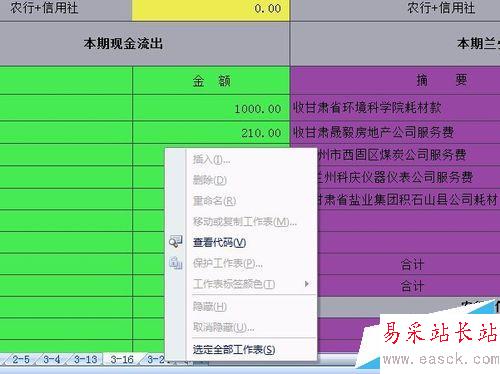Expand tab color submenu arrow

[307, 284]
